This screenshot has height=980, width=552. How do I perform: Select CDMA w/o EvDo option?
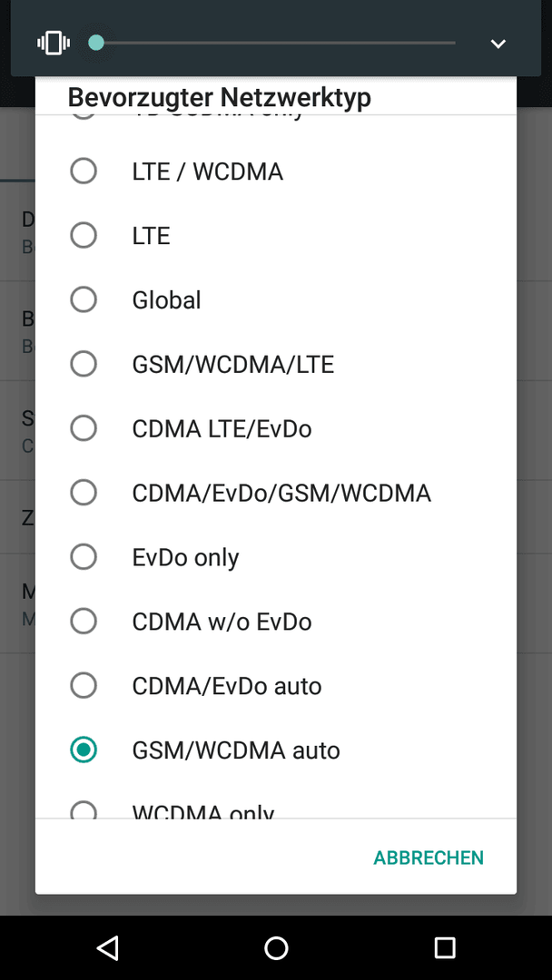pyautogui.click(x=276, y=622)
